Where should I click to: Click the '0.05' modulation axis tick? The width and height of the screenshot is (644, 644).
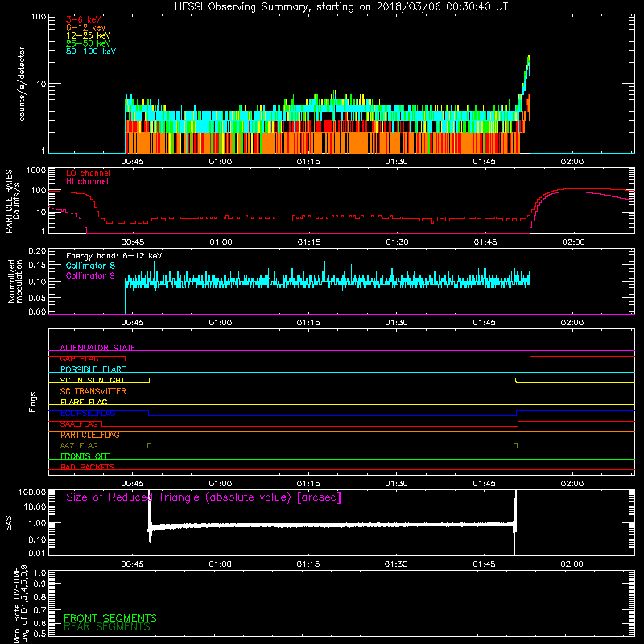[x=37, y=298]
